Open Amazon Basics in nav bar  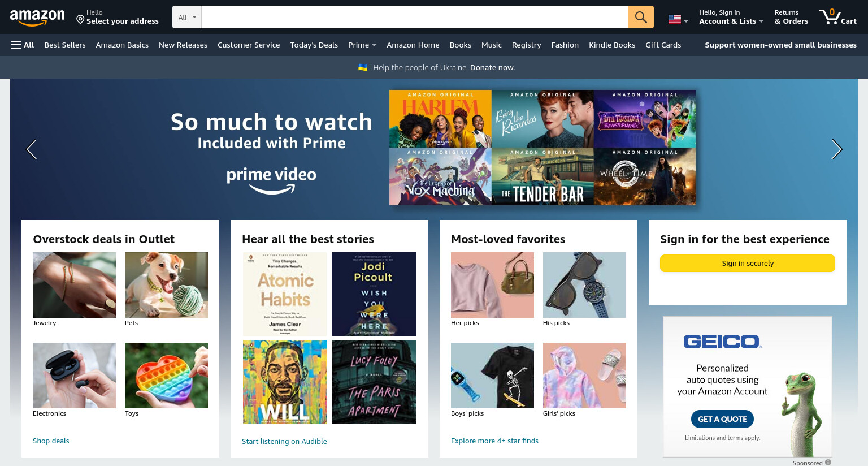pos(122,45)
